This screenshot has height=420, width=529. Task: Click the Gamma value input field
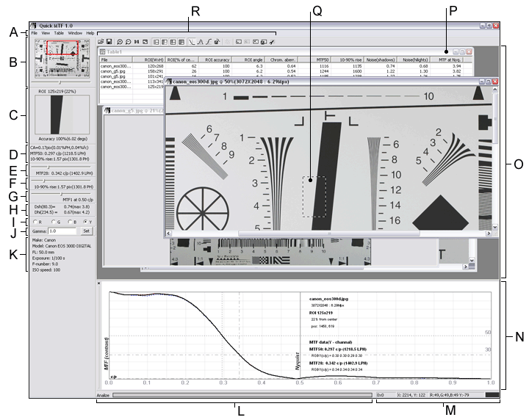click(x=63, y=230)
